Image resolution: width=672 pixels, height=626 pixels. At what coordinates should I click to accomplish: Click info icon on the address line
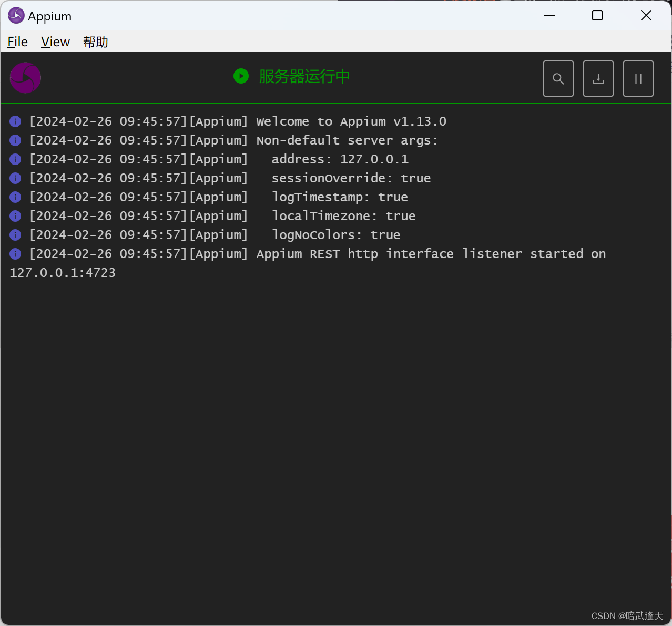[15, 159]
